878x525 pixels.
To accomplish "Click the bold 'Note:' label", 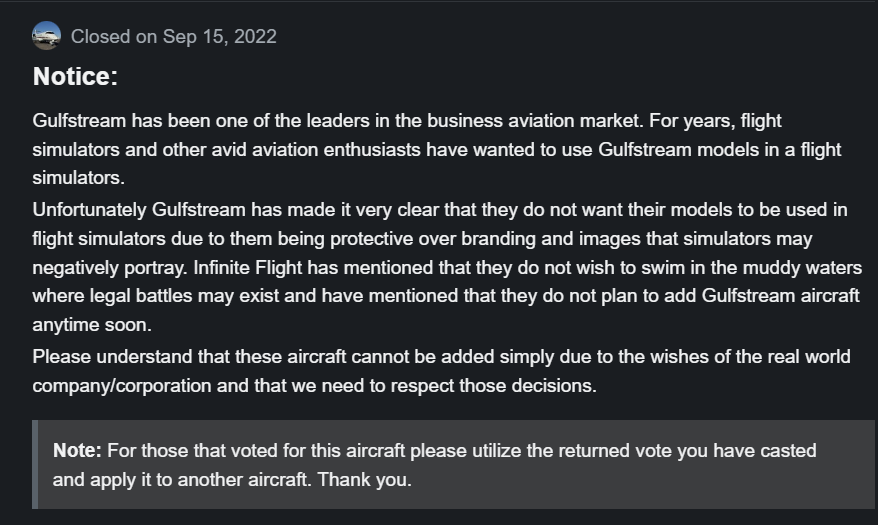I will 77,451.
